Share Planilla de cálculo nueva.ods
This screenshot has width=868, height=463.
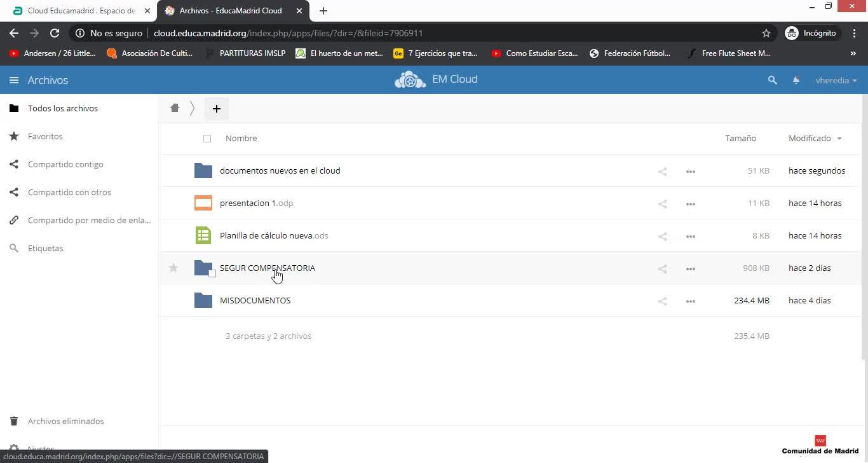click(x=662, y=236)
